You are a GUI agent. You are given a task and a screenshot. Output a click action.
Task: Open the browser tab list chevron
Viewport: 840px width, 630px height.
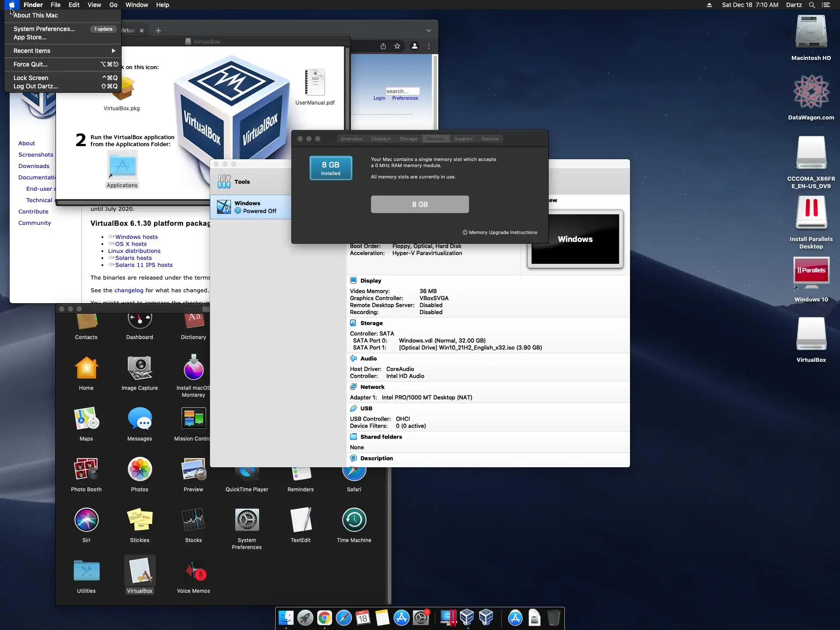tap(428, 31)
